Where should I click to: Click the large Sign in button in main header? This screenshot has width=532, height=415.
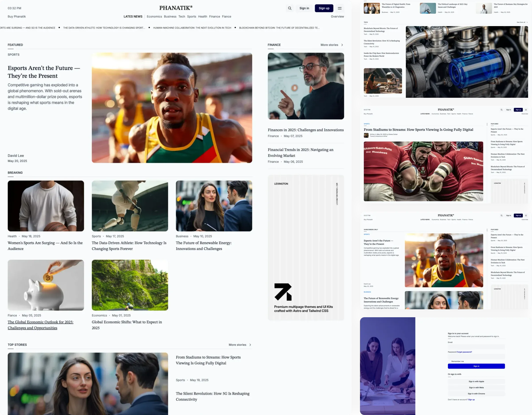(304, 8)
